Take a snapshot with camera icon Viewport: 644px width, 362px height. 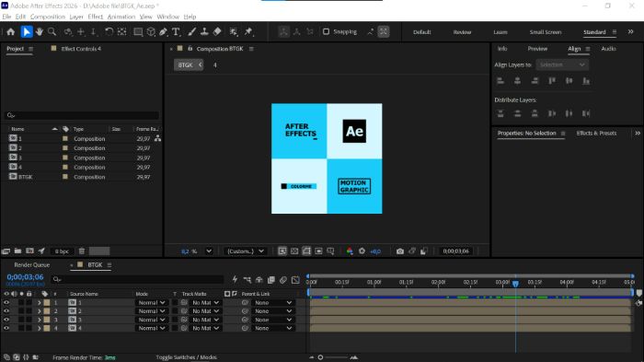point(399,251)
